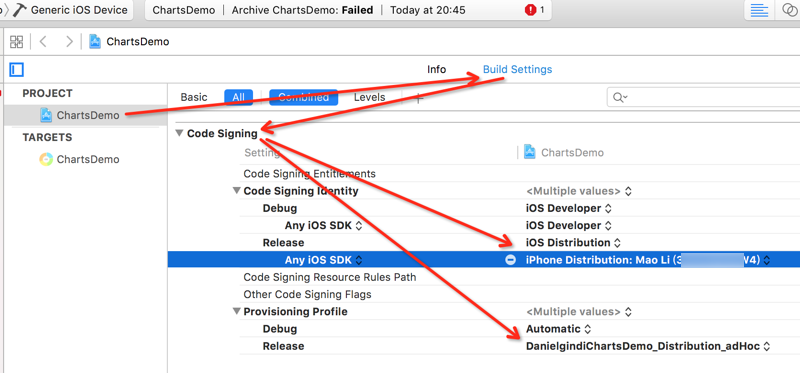Click the build settings search field

[x=703, y=97]
